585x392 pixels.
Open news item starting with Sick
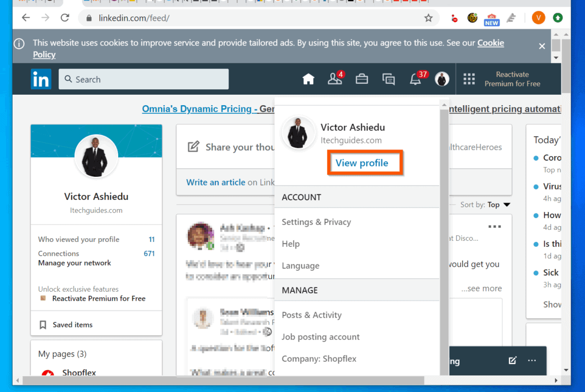(550, 273)
